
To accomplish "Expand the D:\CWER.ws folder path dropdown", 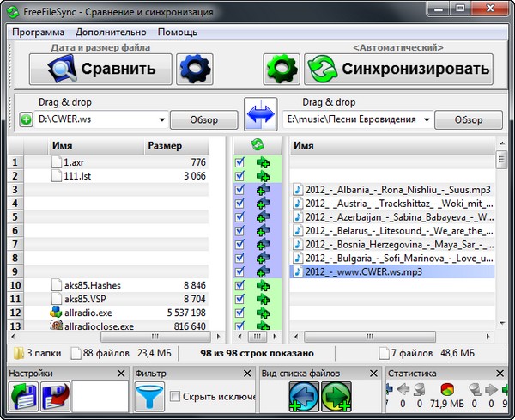I will click(x=161, y=120).
